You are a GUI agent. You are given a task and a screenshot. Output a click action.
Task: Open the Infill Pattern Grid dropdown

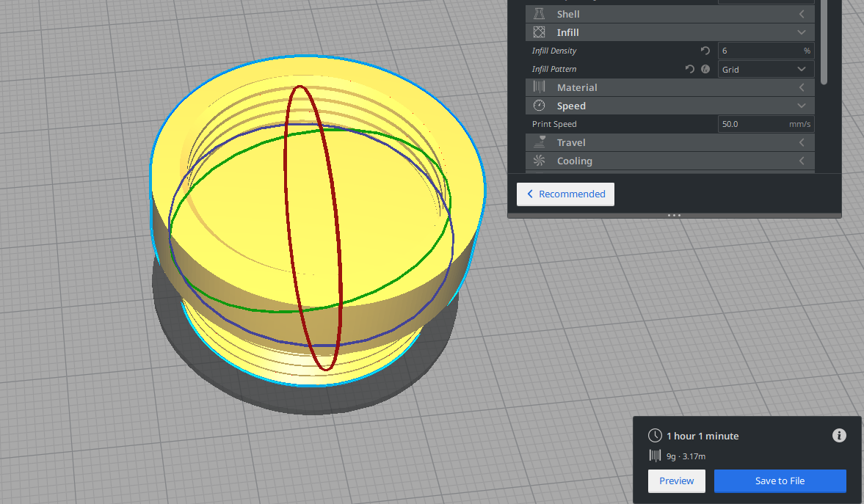[766, 69]
